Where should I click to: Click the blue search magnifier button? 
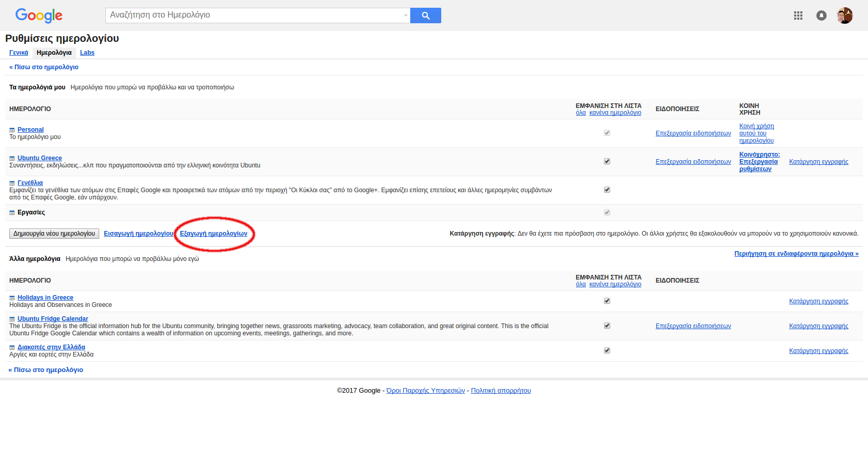[425, 16]
